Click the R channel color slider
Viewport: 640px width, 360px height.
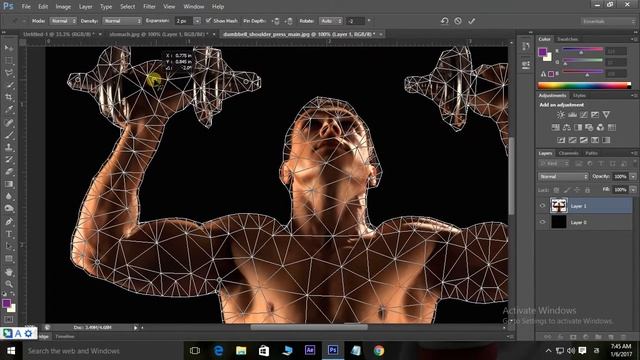point(583,50)
